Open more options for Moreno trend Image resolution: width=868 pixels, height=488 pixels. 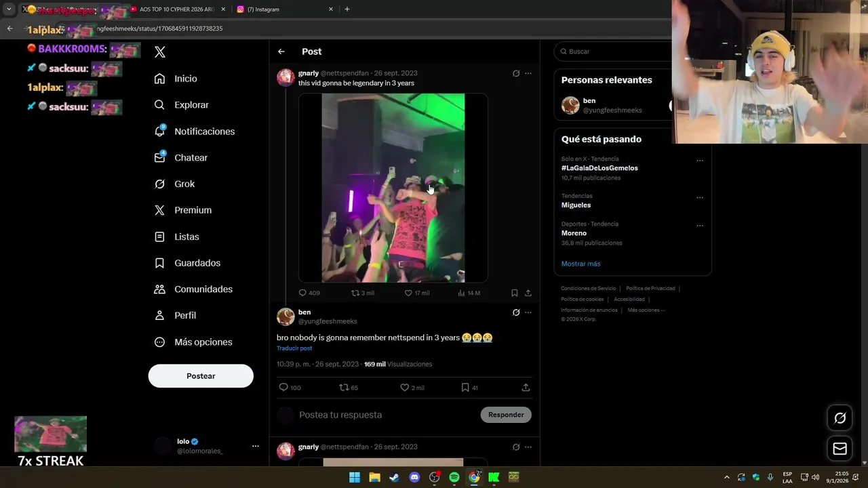(x=700, y=226)
